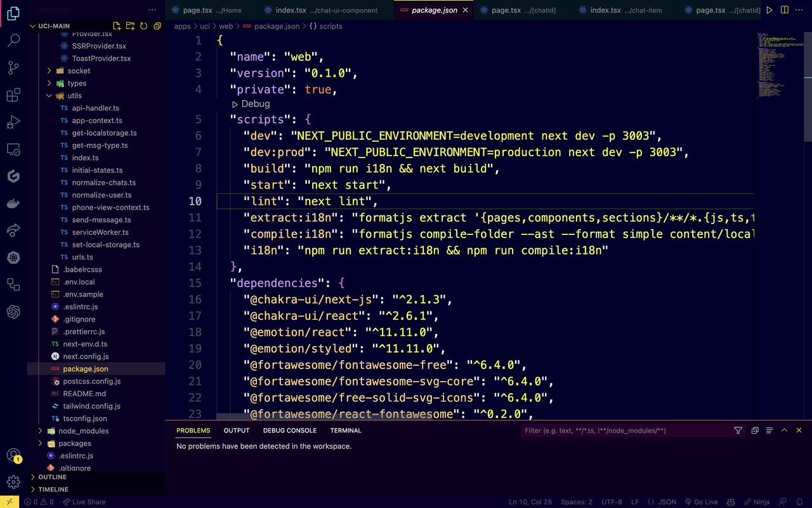Image resolution: width=812 pixels, height=508 pixels.
Task: Click the Spaces: 2 indentation setting
Action: 577,502
